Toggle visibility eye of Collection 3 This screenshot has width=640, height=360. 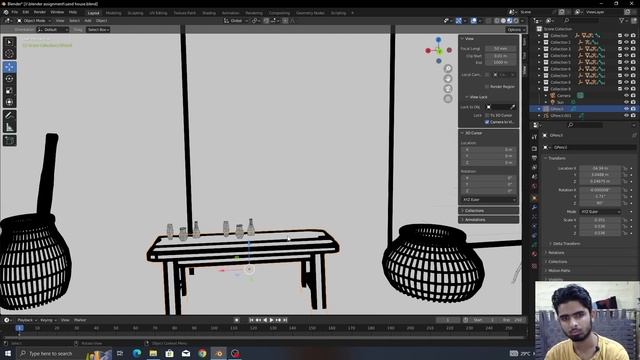click(626, 49)
